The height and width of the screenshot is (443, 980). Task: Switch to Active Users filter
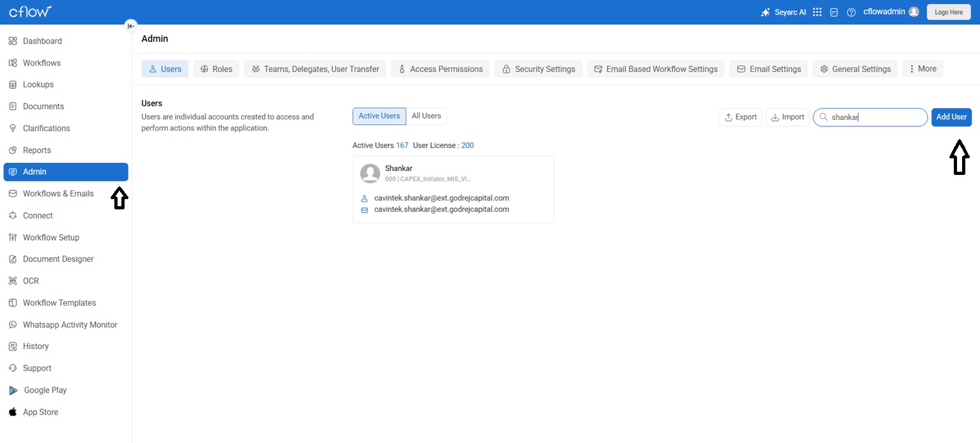click(379, 116)
